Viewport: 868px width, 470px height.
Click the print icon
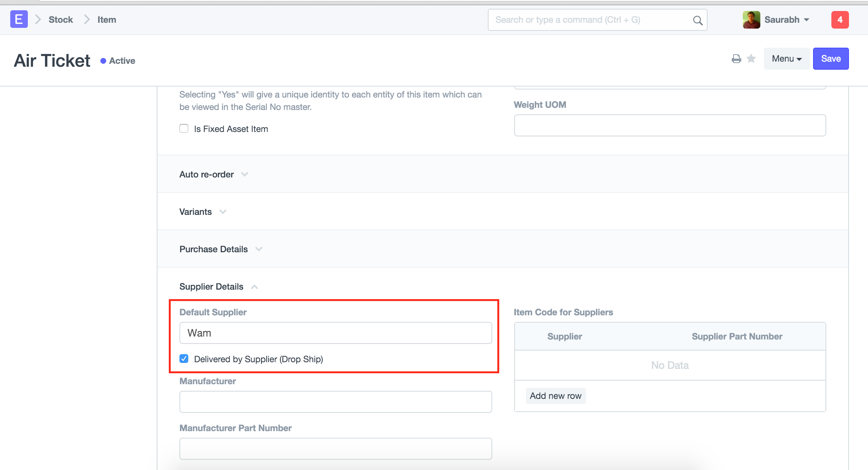(x=736, y=59)
